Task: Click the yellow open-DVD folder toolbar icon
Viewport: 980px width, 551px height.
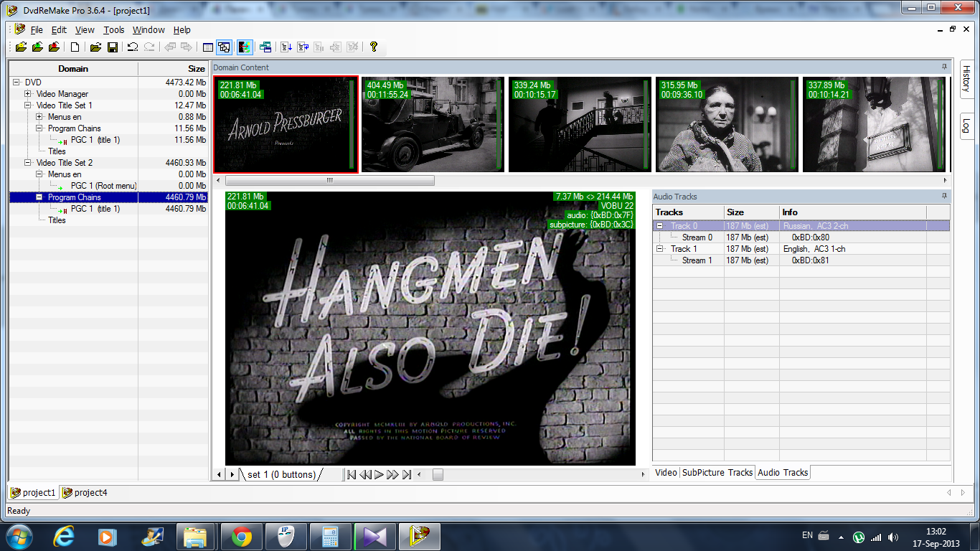Action: [x=20, y=47]
